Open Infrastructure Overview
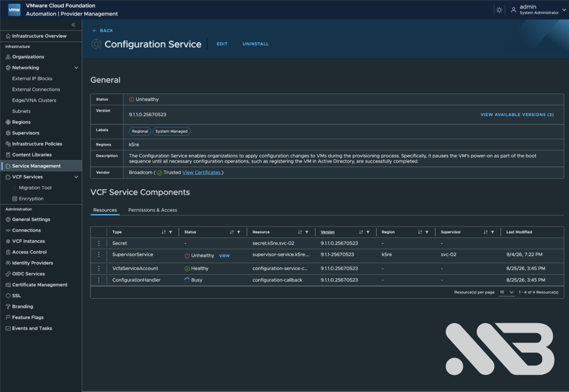This screenshot has height=392, width=569. [39, 36]
